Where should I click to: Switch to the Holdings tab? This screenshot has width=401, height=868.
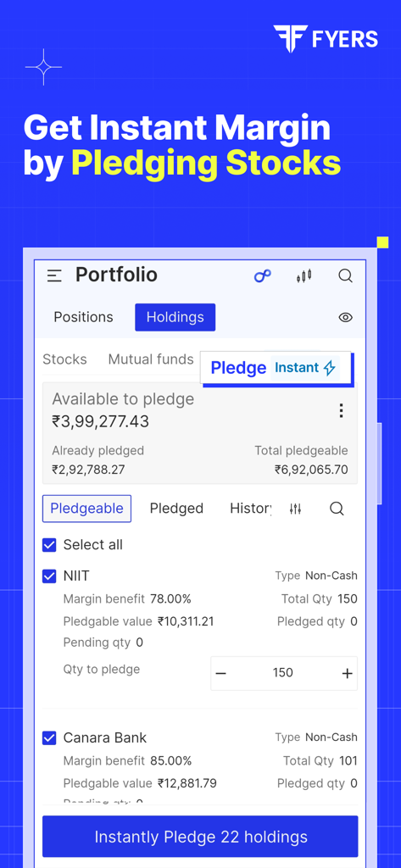point(175,317)
